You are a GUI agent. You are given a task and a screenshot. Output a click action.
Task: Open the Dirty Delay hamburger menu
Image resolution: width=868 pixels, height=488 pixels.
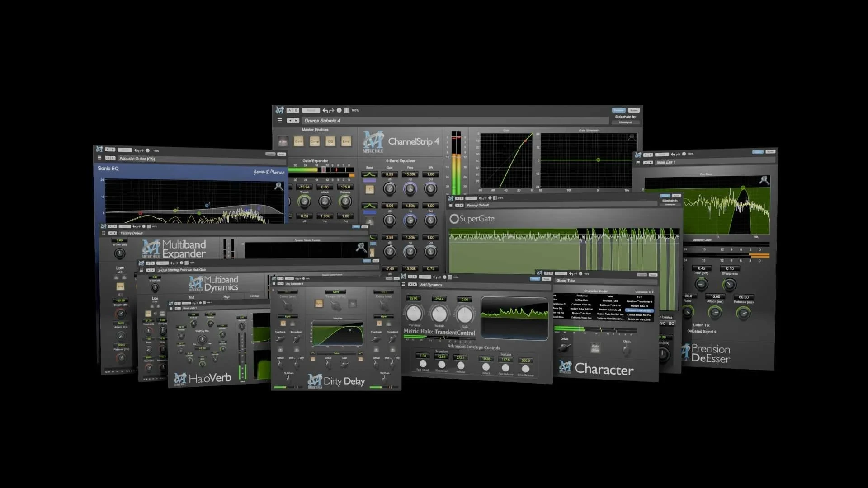pos(274,284)
